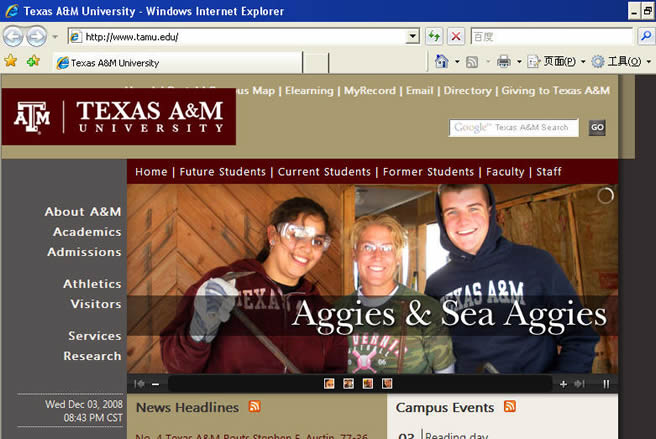656x439 pixels.
Task: Click the Campus Events heading
Action: click(x=445, y=408)
